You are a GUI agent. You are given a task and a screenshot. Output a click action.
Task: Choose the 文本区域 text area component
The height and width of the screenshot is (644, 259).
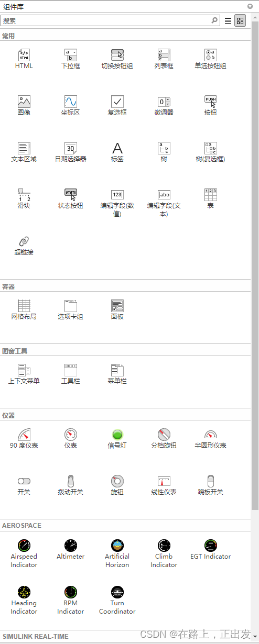(x=24, y=148)
